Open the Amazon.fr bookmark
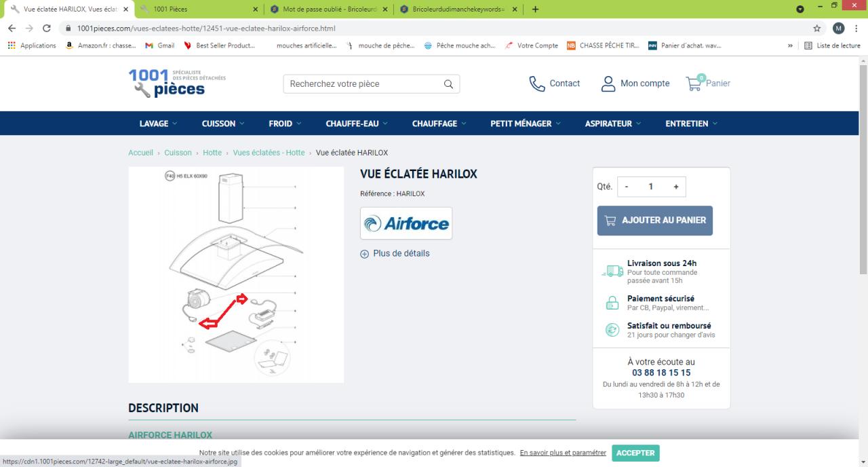 click(100, 45)
